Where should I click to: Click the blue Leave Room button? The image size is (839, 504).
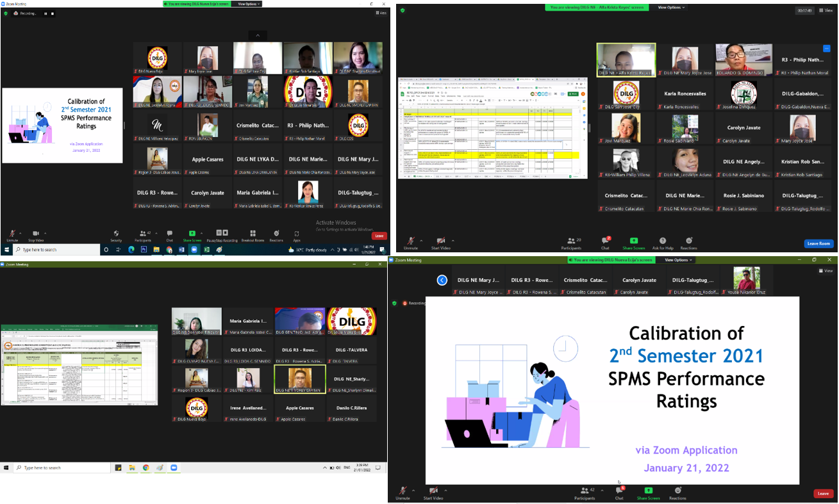[x=819, y=243]
